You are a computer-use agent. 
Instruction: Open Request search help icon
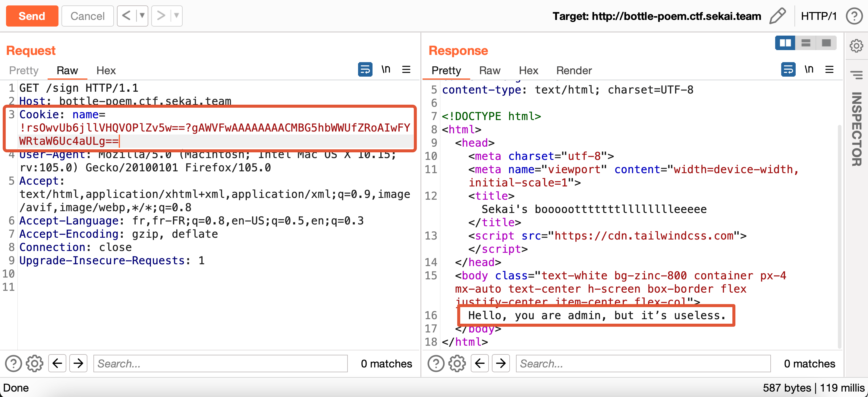tap(14, 364)
